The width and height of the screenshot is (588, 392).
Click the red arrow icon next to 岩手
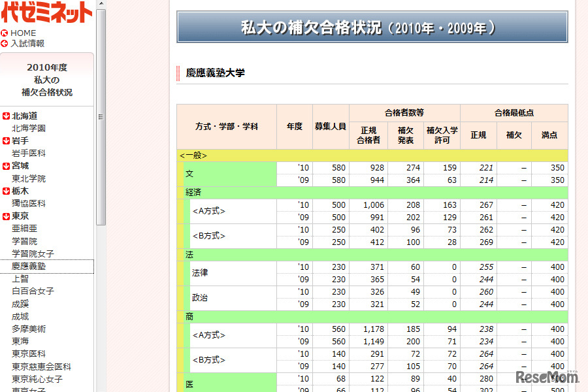click(x=6, y=141)
